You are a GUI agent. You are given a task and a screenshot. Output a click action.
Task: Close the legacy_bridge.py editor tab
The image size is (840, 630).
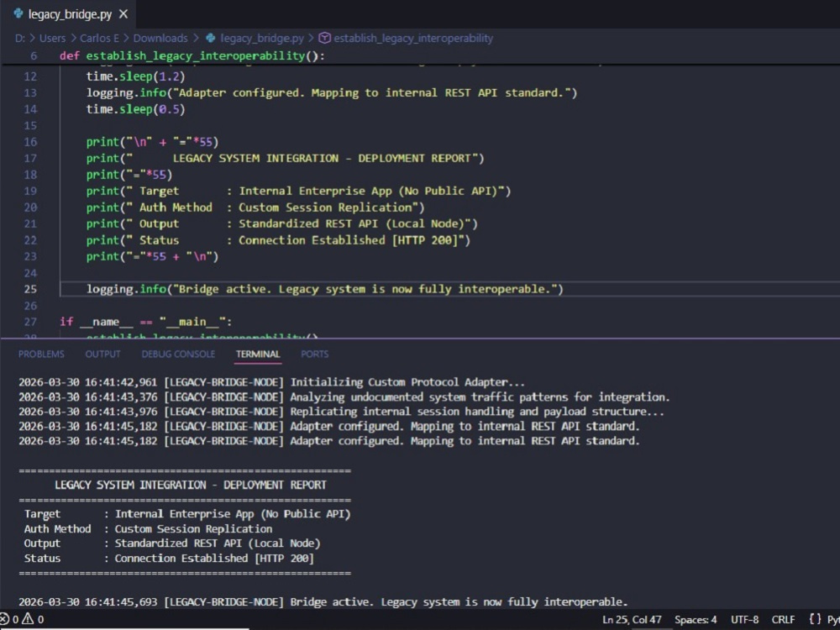tap(123, 14)
